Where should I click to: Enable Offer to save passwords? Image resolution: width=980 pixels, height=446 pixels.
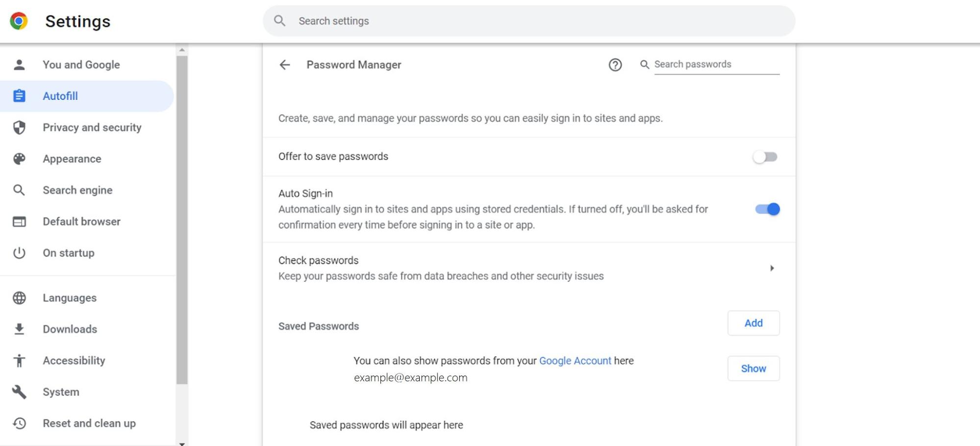(x=765, y=156)
